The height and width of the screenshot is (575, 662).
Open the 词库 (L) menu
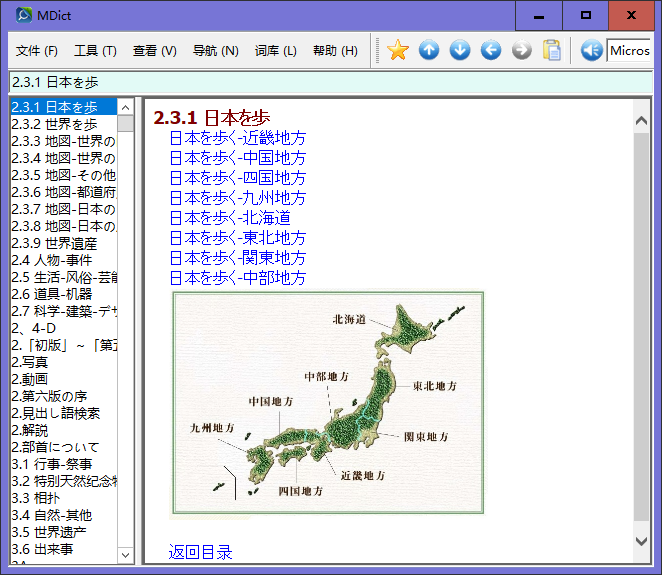coord(275,51)
